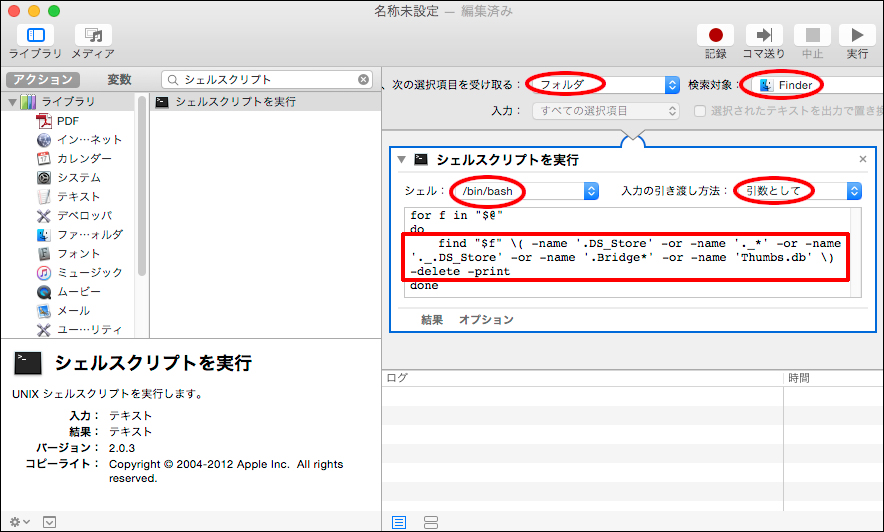
Task: Open the gear action menu
Action: [20, 522]
